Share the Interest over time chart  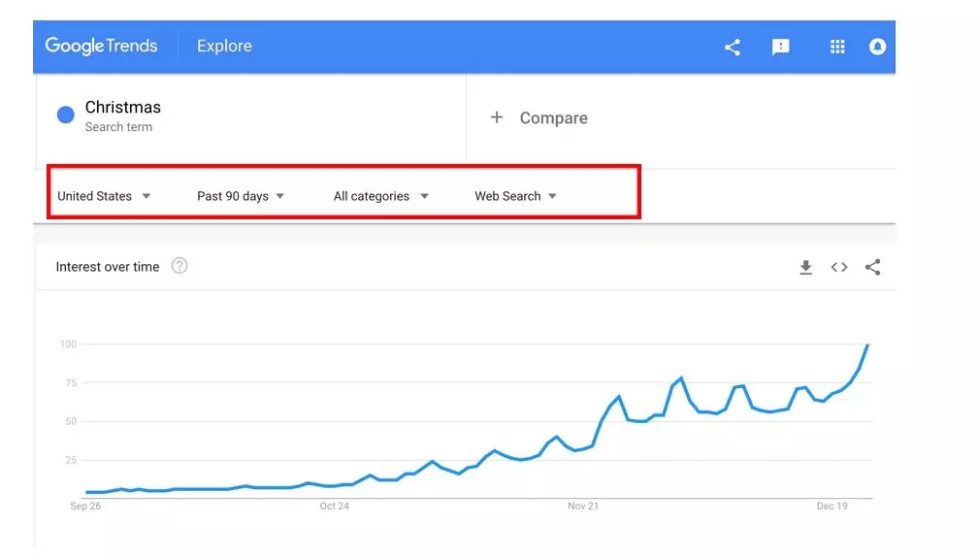[x=872, y=268]
